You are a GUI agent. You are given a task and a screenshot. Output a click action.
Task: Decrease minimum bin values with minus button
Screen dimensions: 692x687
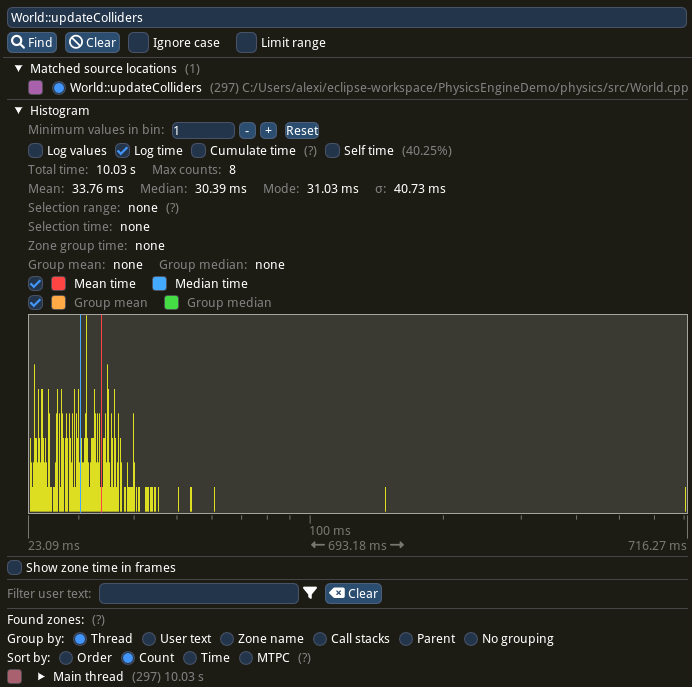click(247, 131)
